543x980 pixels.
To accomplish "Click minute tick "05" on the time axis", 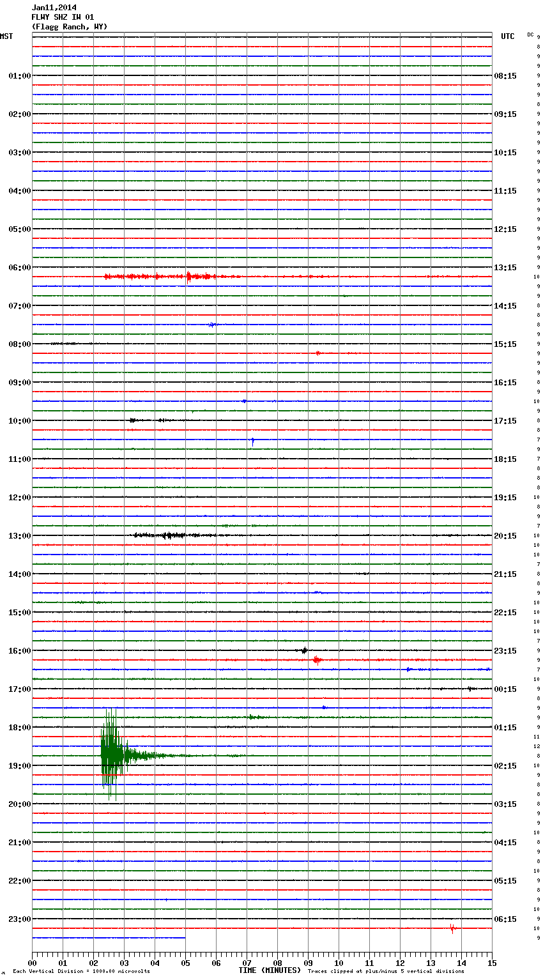I will 185,963.
